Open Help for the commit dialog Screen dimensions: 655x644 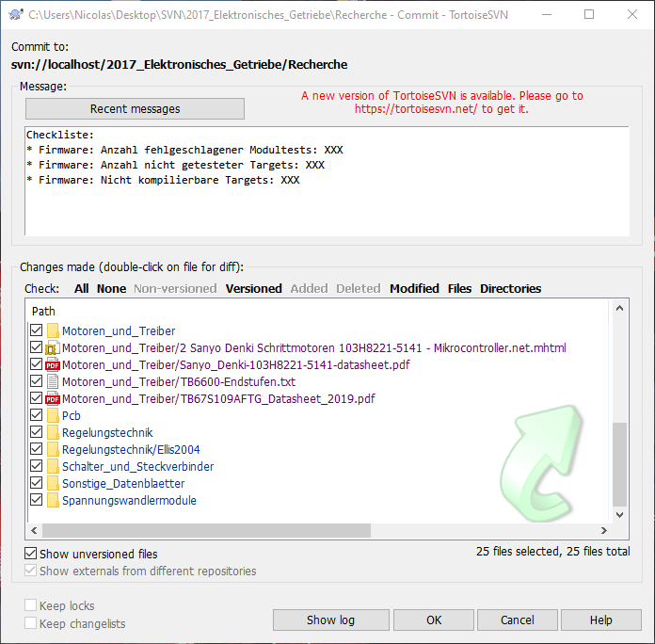click(x=601, y=620)
